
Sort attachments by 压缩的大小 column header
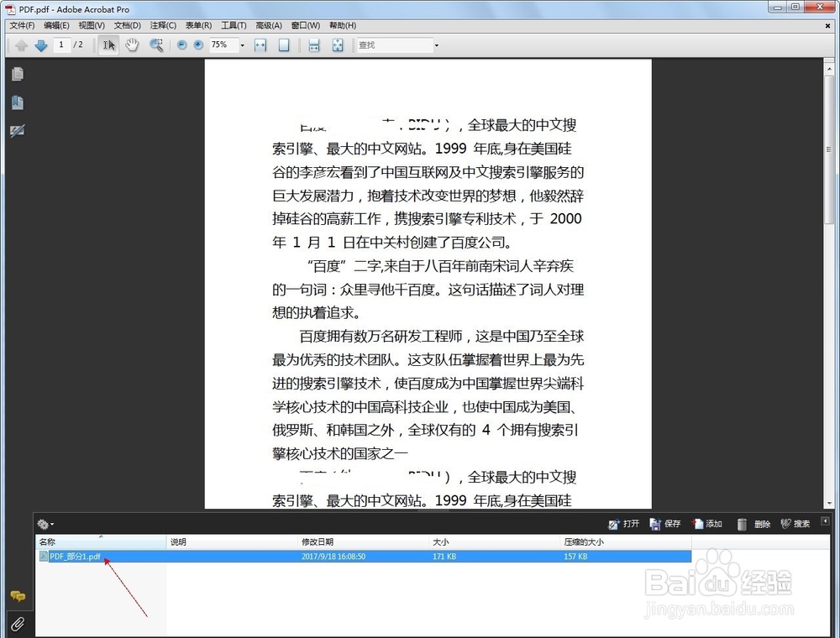tap(626, 541)
